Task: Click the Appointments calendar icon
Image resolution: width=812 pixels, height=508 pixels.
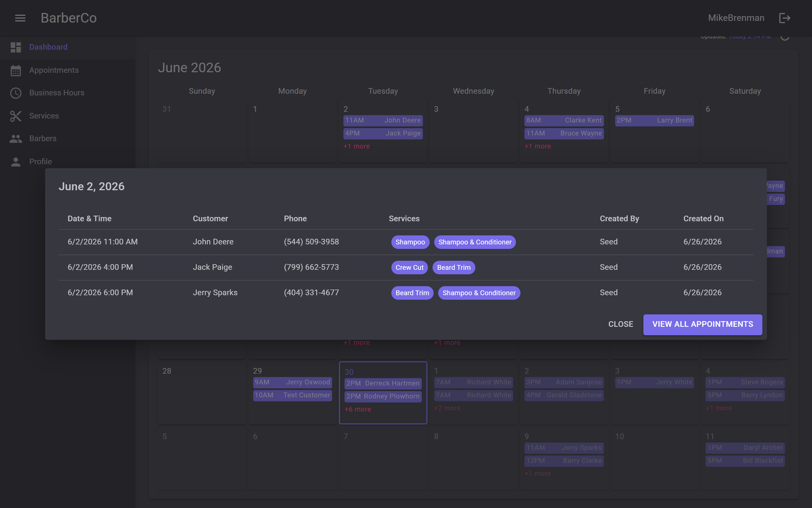Action: 16,70
